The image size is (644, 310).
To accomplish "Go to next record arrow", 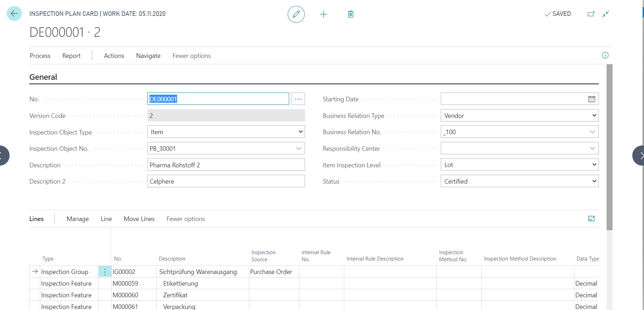I will click(x=638, y=155).
